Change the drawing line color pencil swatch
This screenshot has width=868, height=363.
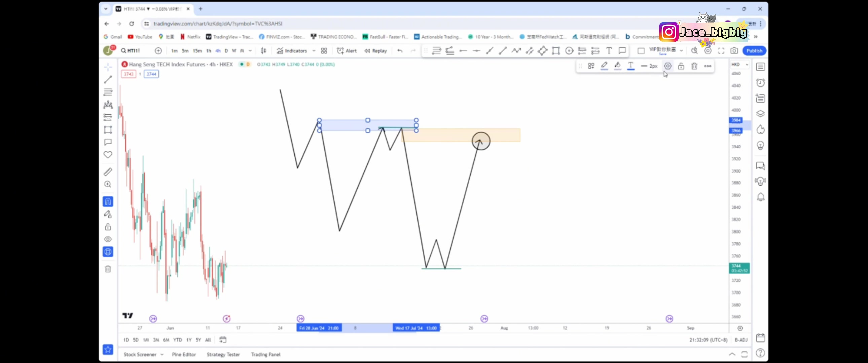coord(604,66)
